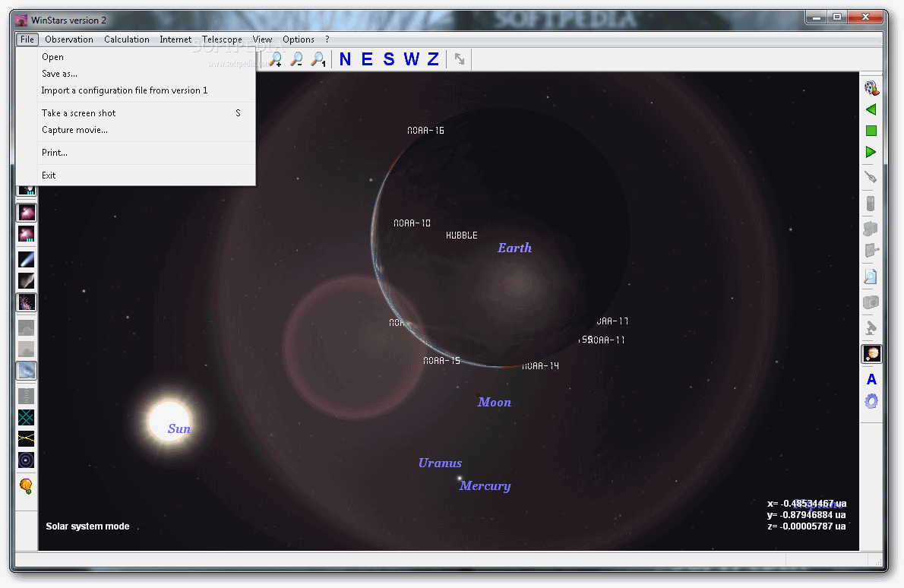
Task: Toggle the cyan coordinate grid icon
Action: pyautogui.click(x=27, y=417)
